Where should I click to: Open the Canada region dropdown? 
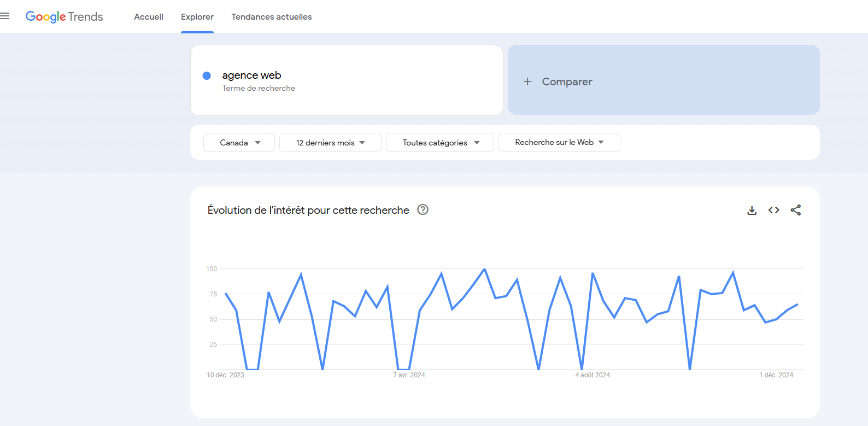click(x=239, y=143)
